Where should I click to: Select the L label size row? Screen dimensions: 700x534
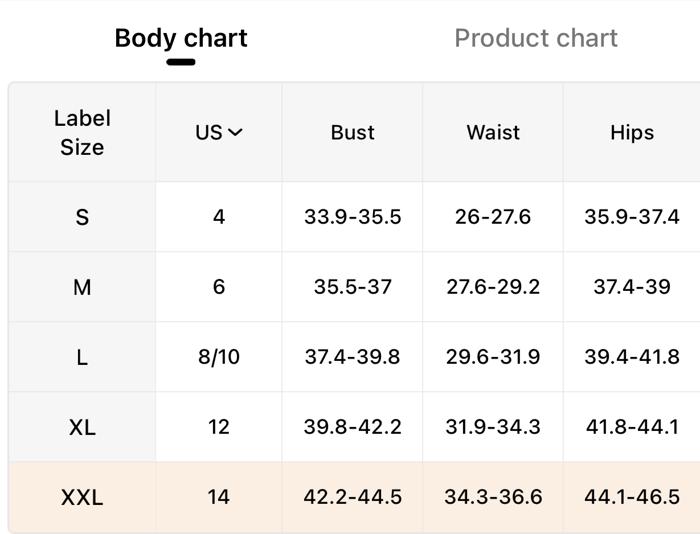354,357
